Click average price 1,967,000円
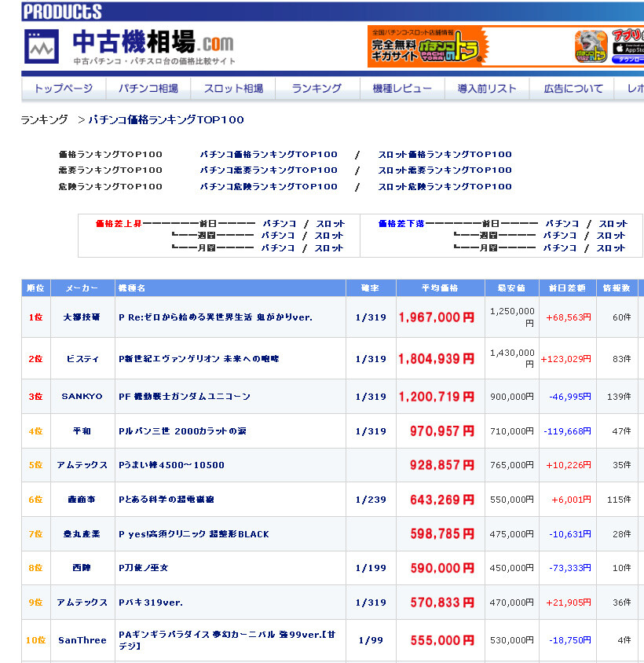644x663 pixels. (x=437, y=317)
